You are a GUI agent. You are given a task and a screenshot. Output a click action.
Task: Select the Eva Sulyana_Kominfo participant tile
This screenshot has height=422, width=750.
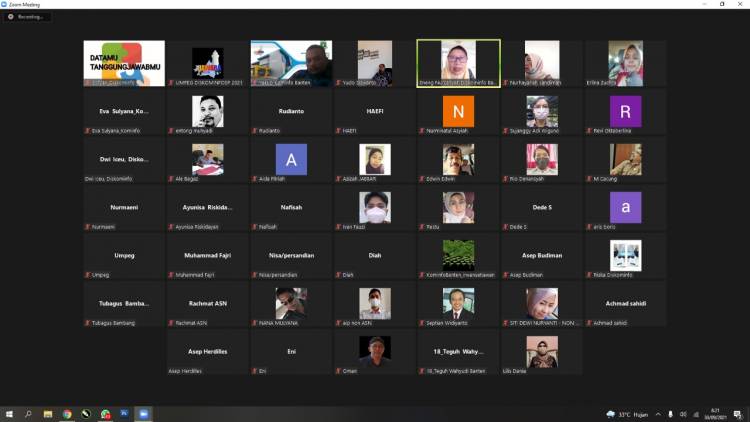point(124,111)
